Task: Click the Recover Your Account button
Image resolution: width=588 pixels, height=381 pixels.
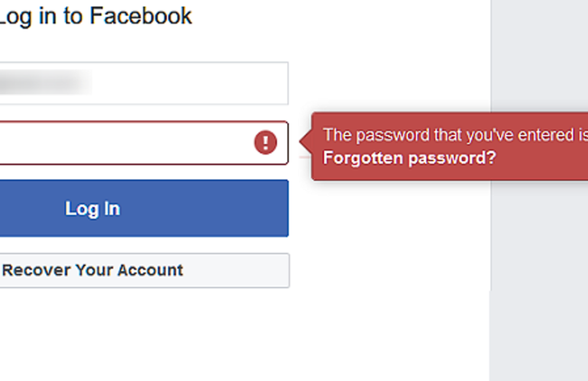Action: [144, 270]
